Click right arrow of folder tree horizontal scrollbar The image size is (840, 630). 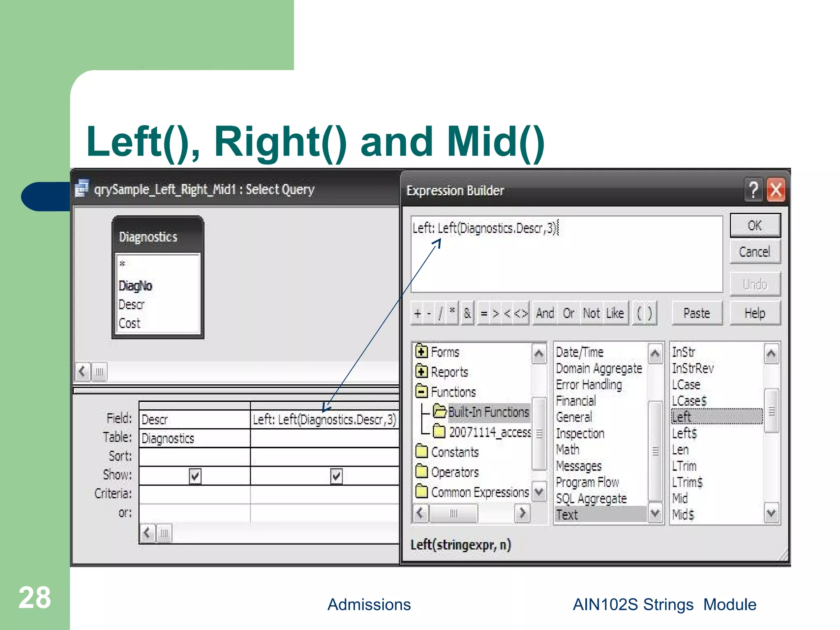pos(522,513)
